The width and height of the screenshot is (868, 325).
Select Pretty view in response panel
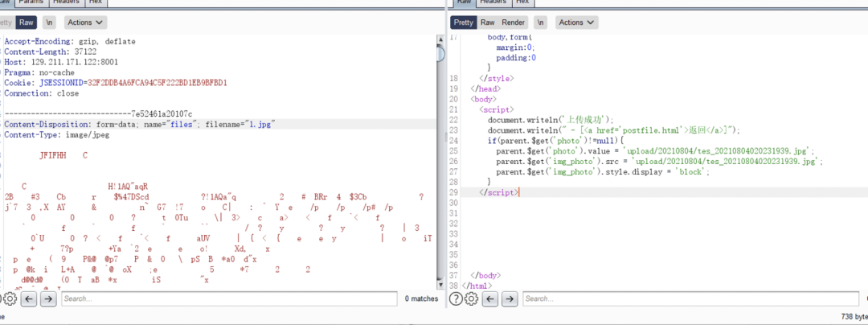(x=464, y=23)
